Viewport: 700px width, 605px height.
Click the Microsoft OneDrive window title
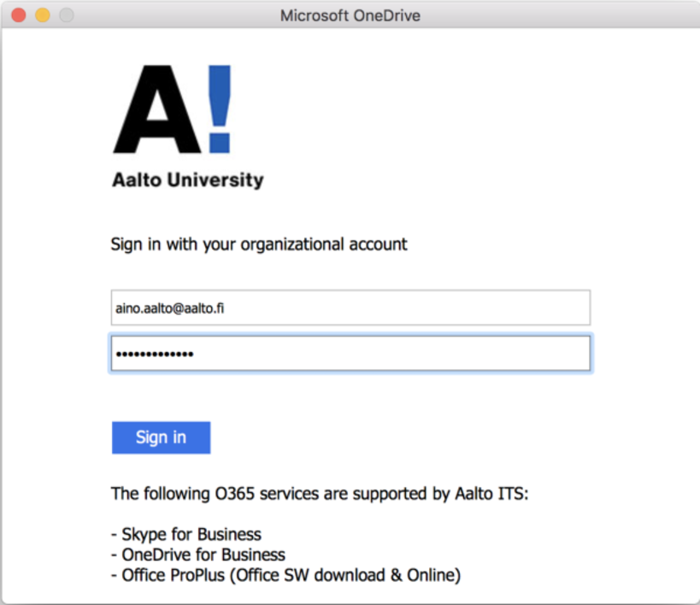pyautogui.click(x=350, y=15)
